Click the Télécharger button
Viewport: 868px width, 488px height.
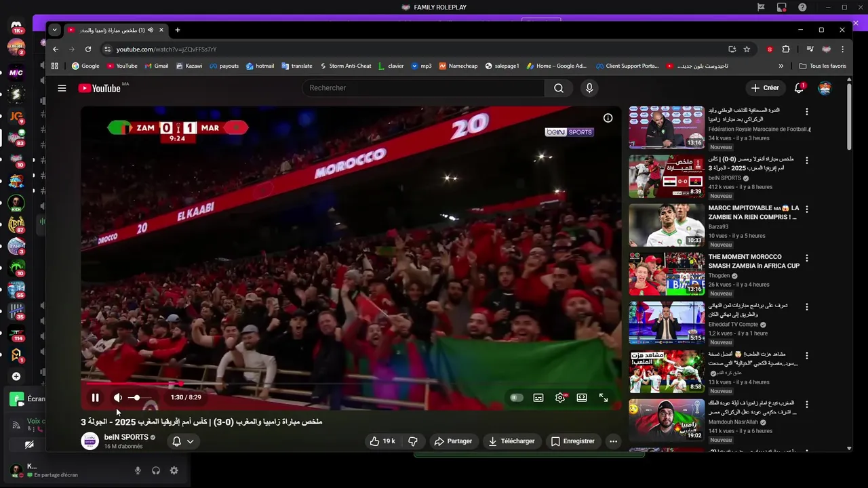(512, 441)
